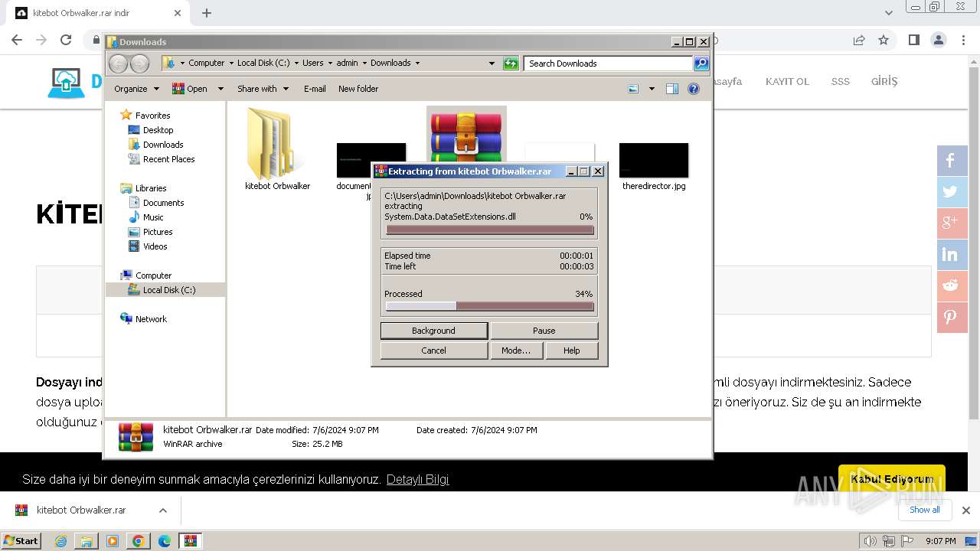The image size is (980, 551).
Task: Open Detaylı Bilgi cookie link
Action: point(417,480)
